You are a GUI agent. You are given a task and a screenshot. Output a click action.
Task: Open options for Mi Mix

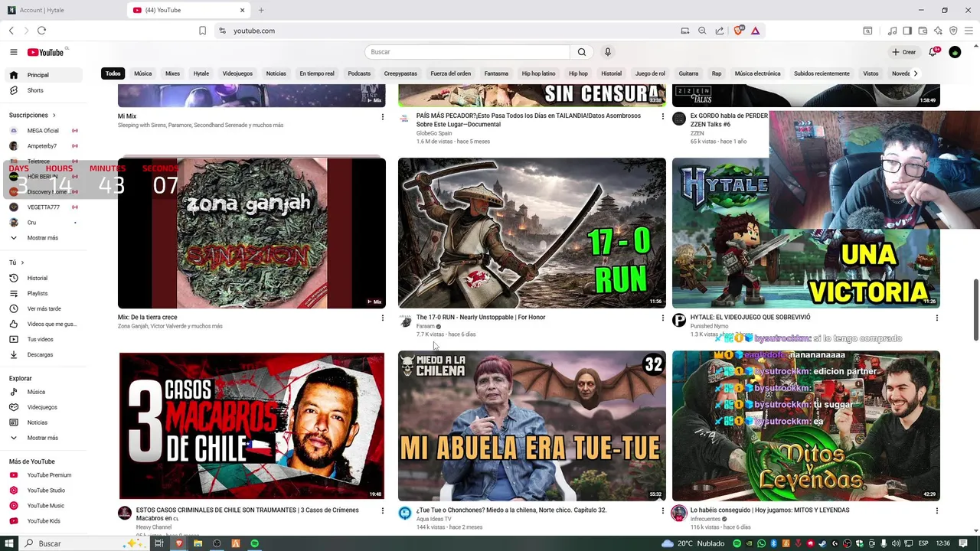point(383,116)
